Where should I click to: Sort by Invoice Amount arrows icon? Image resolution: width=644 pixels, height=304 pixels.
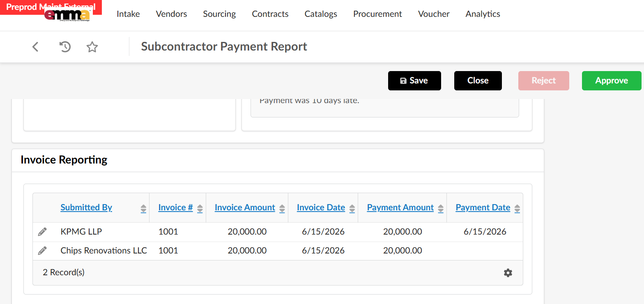pyautogui.click(x=282, y=209)
